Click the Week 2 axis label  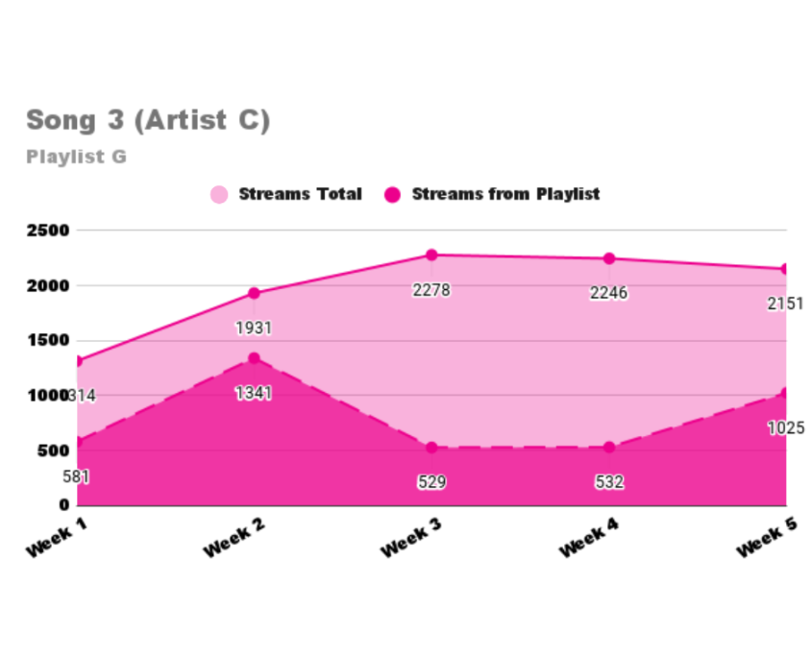click(x=234, y=537)
